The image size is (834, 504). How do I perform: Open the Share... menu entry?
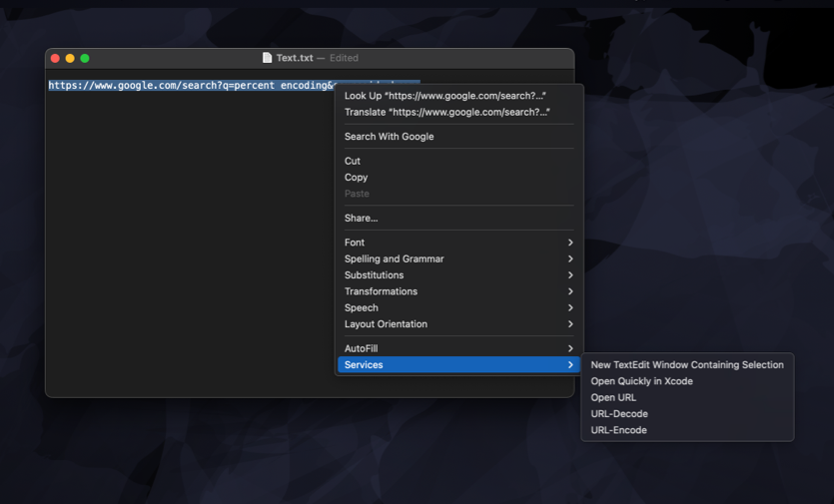[458, 218]
